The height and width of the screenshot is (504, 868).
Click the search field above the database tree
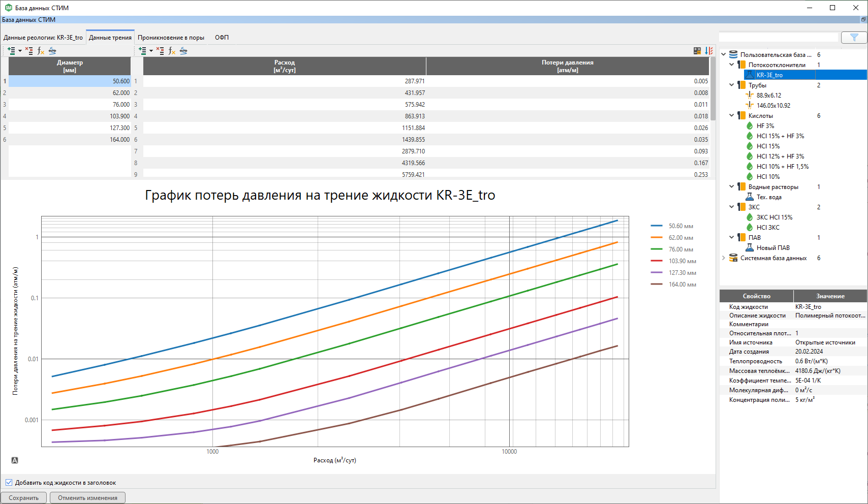click(x=779, y=38)
